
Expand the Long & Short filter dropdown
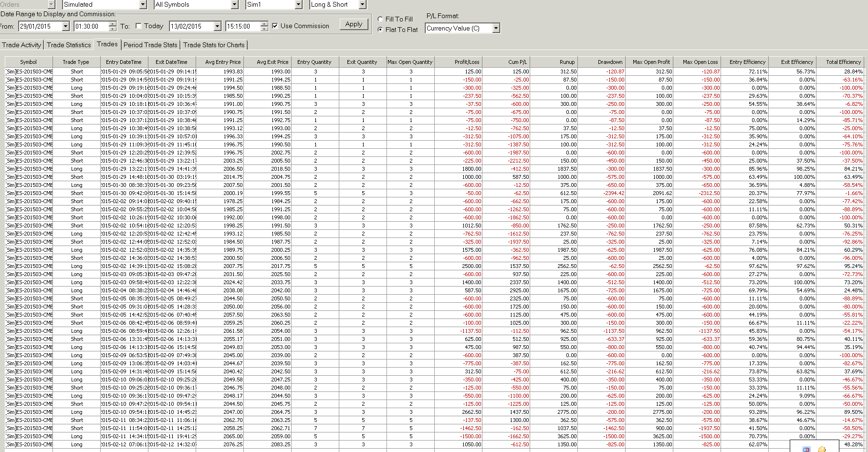(x=362, y=5)
